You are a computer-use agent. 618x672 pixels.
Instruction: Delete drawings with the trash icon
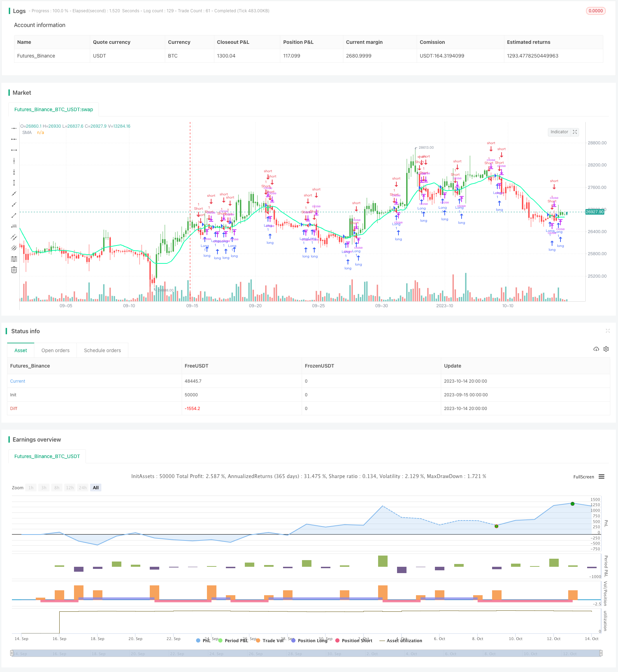point(14,270)
